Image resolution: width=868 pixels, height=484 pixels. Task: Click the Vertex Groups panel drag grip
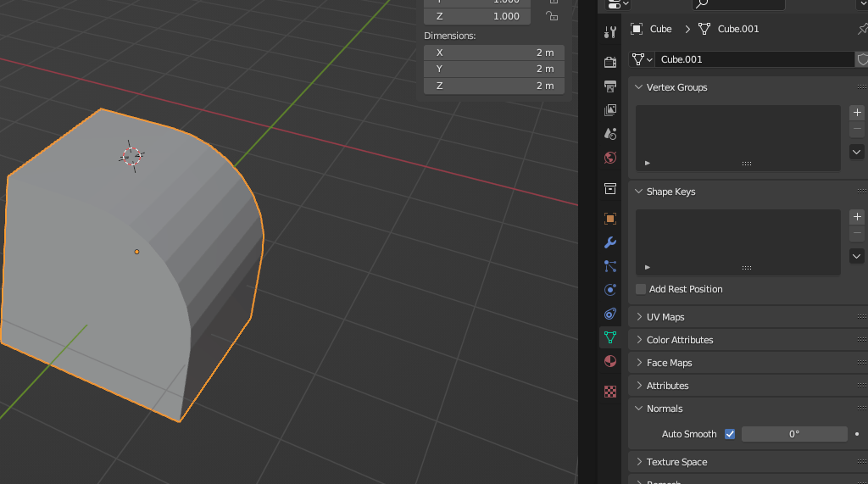coord(862,87)
